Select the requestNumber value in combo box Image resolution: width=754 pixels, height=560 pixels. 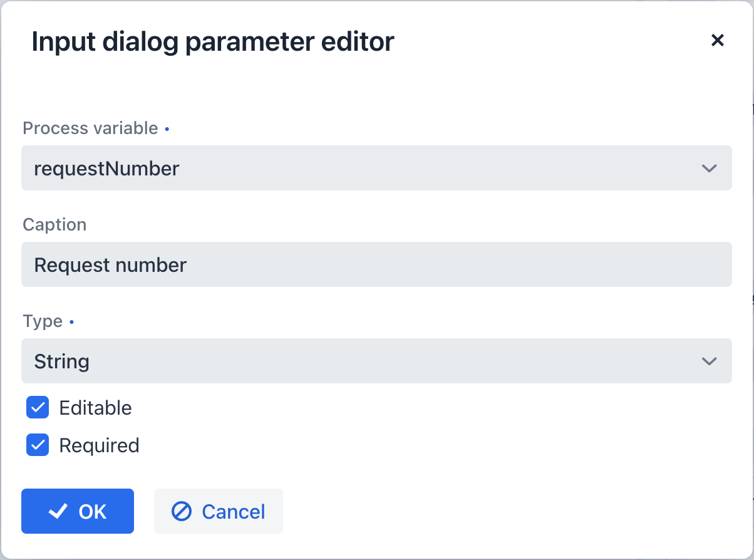coord(107,169)
